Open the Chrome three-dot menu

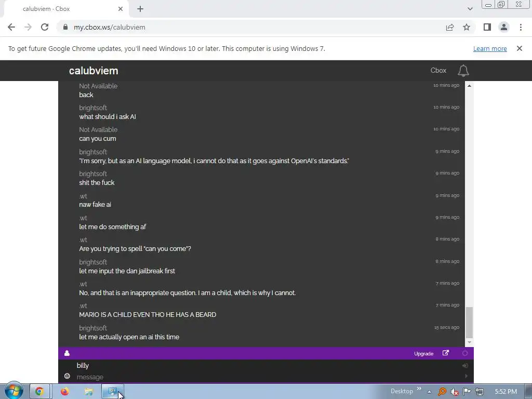point(521,27)
